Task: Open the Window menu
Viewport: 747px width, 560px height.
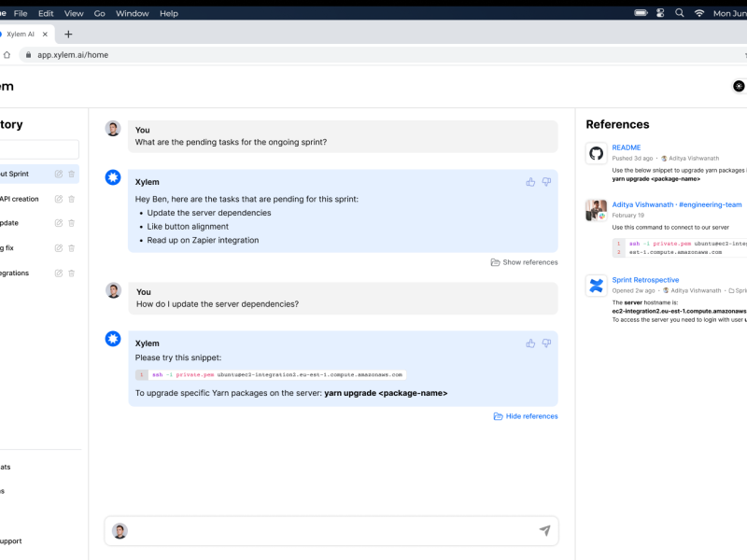Action: (133, 13)
